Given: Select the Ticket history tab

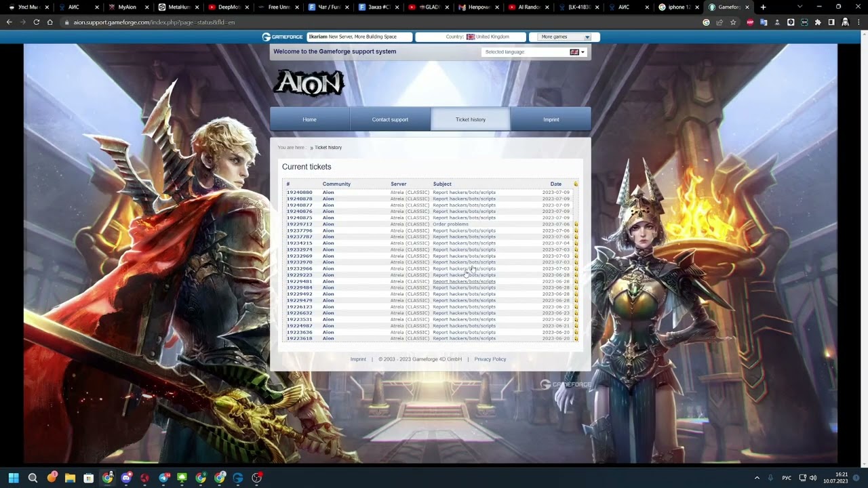Looking at the screenshot, I should [471, 119].
